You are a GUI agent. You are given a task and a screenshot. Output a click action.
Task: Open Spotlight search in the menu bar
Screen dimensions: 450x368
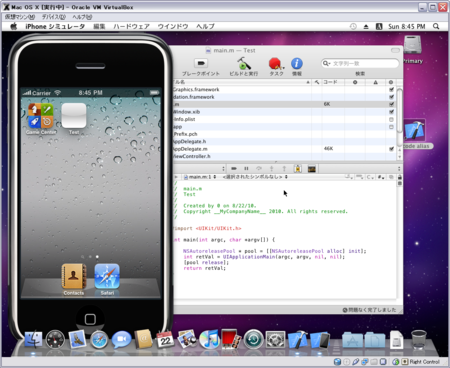436,26
